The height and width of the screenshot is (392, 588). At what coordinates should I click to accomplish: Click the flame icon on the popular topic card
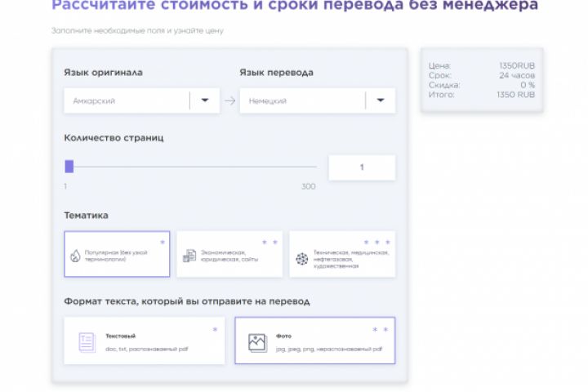tap(75, 256)
